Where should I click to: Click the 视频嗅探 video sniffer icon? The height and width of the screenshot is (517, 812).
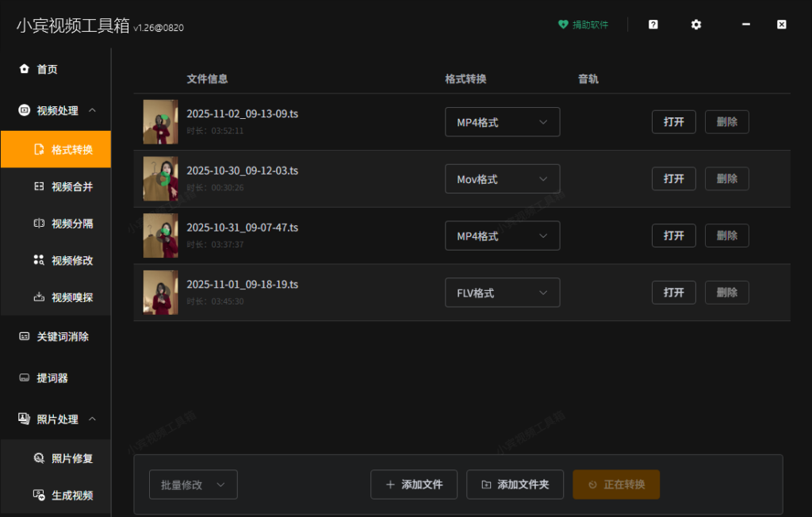click(38, 297)
